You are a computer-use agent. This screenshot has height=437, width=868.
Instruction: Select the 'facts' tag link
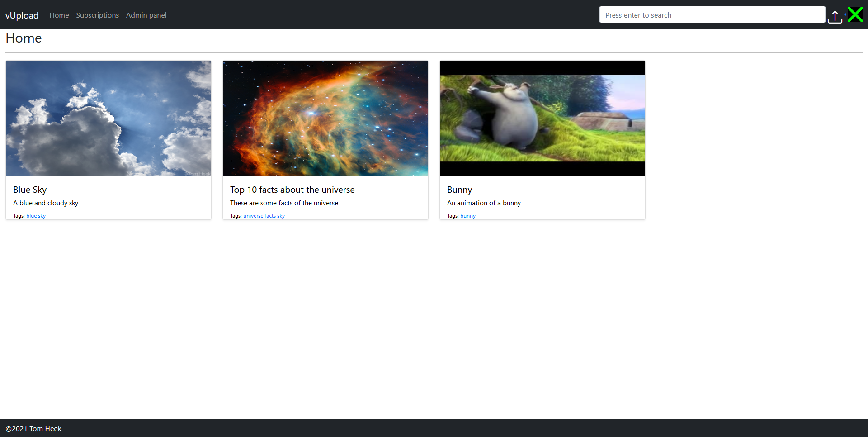pos(270,216)
